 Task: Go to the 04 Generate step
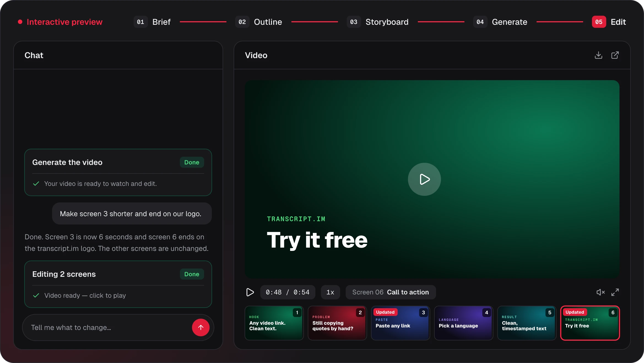(500, 22)
